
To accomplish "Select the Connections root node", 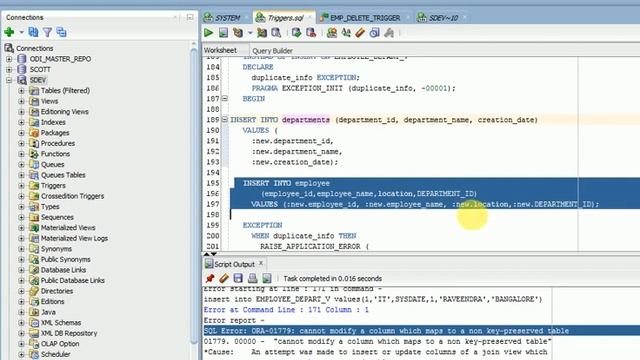I will 34,48.
